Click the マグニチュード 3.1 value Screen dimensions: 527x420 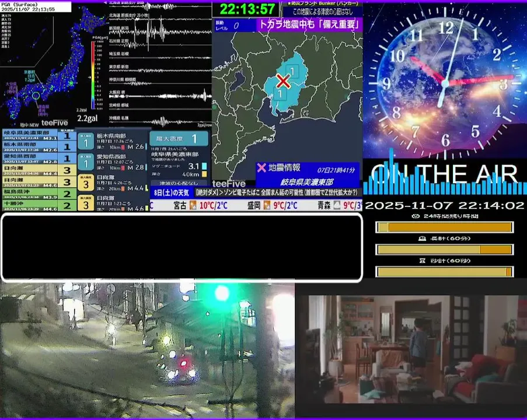[x=194, y=166]
